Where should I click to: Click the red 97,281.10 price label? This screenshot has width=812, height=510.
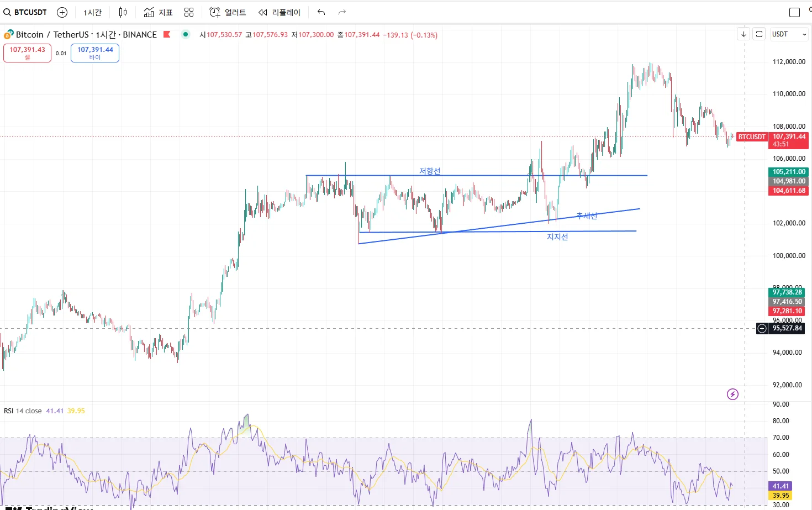pyautogui.click(x=787, y=311)
